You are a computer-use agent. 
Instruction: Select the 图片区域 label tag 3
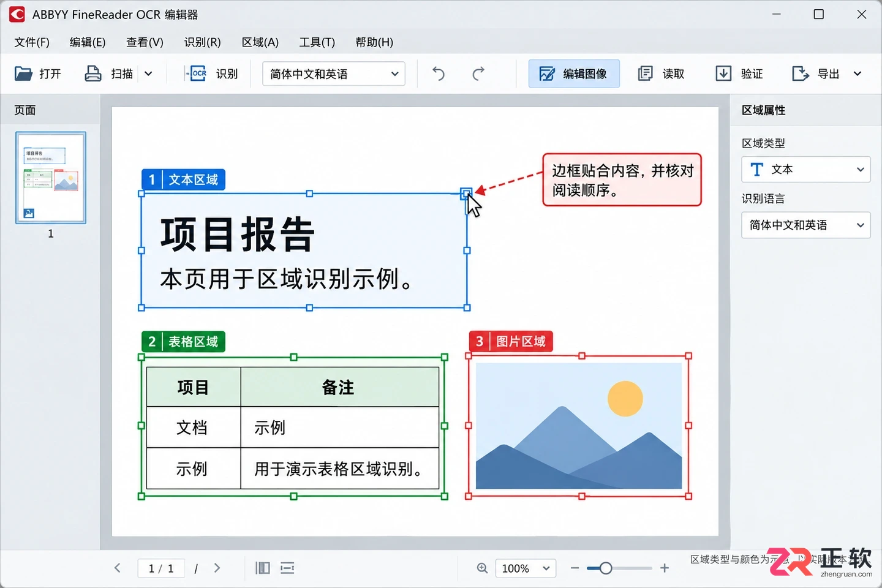coord(511,341)
